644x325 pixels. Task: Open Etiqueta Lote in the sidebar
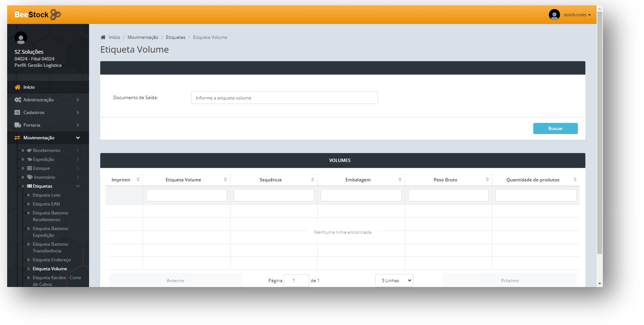coord(47,195)
